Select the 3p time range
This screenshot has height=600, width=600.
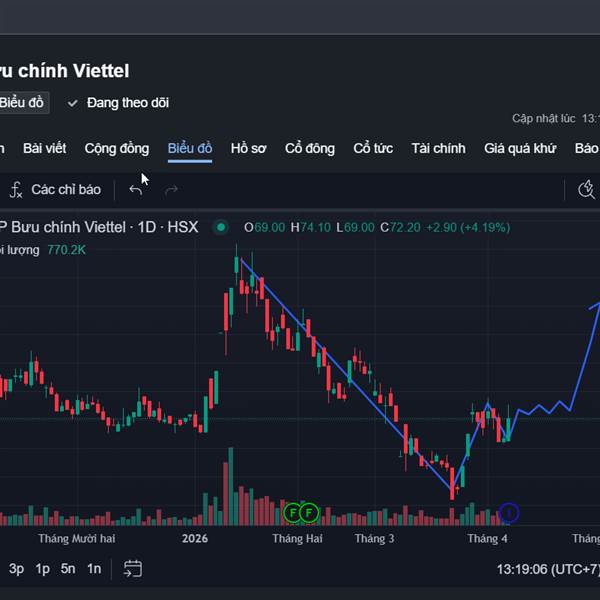point(16,569)
